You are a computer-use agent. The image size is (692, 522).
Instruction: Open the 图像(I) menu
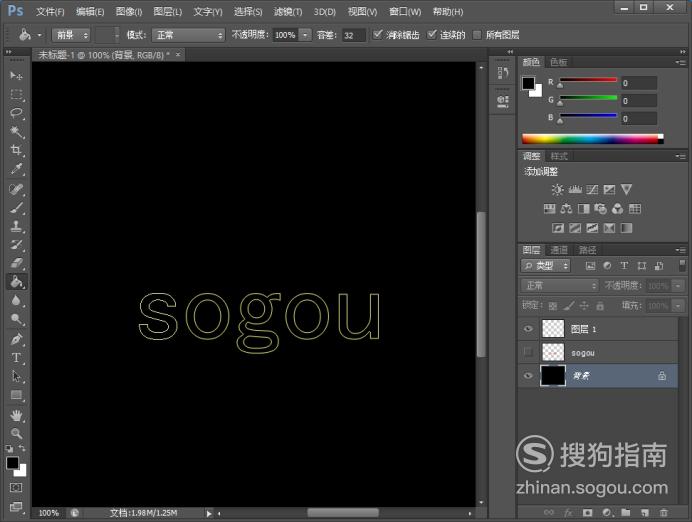(x=129, y=12)
